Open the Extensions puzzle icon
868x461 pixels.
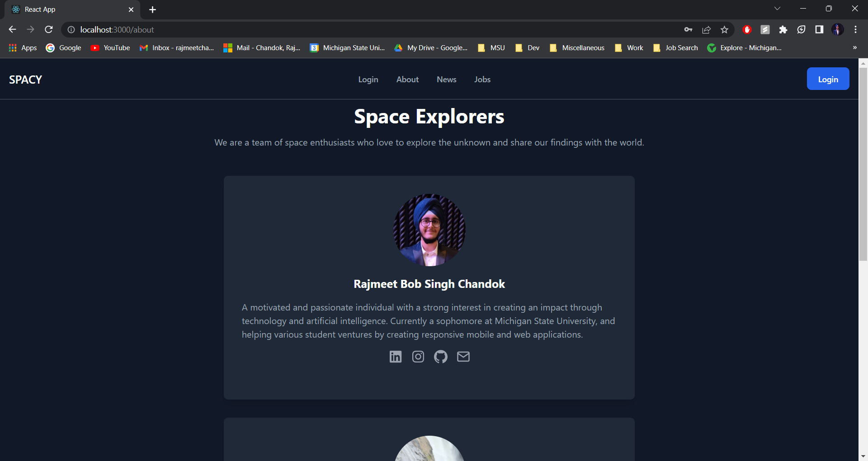pyautogui.click(x=783, y=29)
